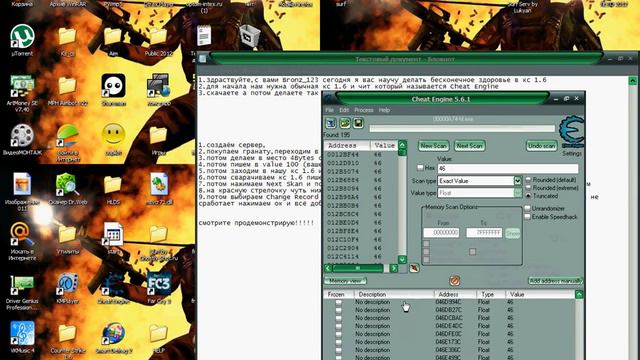Click the Undo scan button
Viewport: 640px width, 360px height.
[542, 146]
